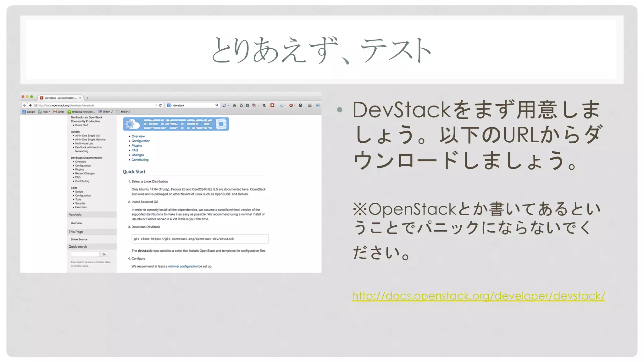Open the Plugins link in main content
This screenshot has width=644, height=362.
(x=137, y=145)
